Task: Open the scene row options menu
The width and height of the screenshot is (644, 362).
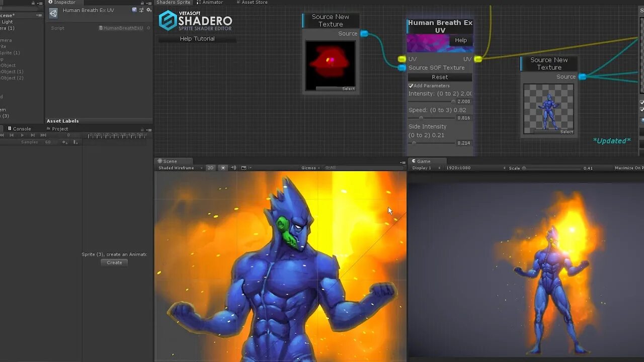Action: 39,16
